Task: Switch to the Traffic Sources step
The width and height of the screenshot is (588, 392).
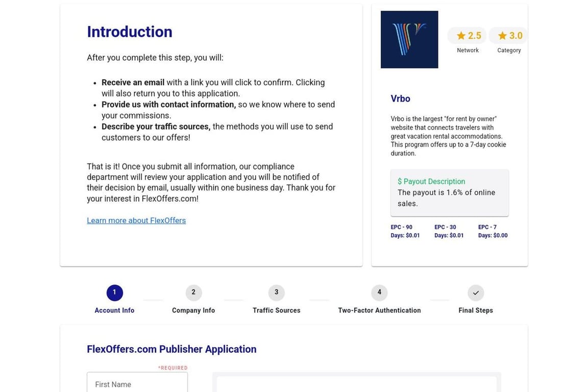Action: tap(276, 310)
